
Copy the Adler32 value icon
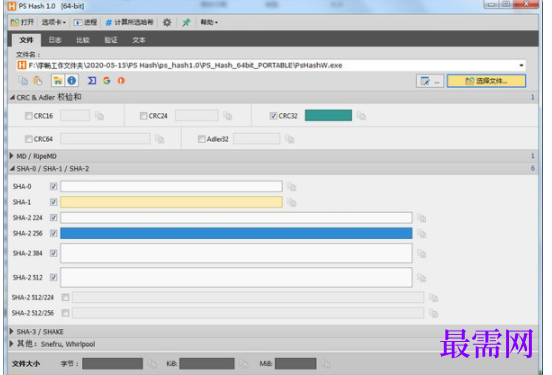[x=290, y=139]
